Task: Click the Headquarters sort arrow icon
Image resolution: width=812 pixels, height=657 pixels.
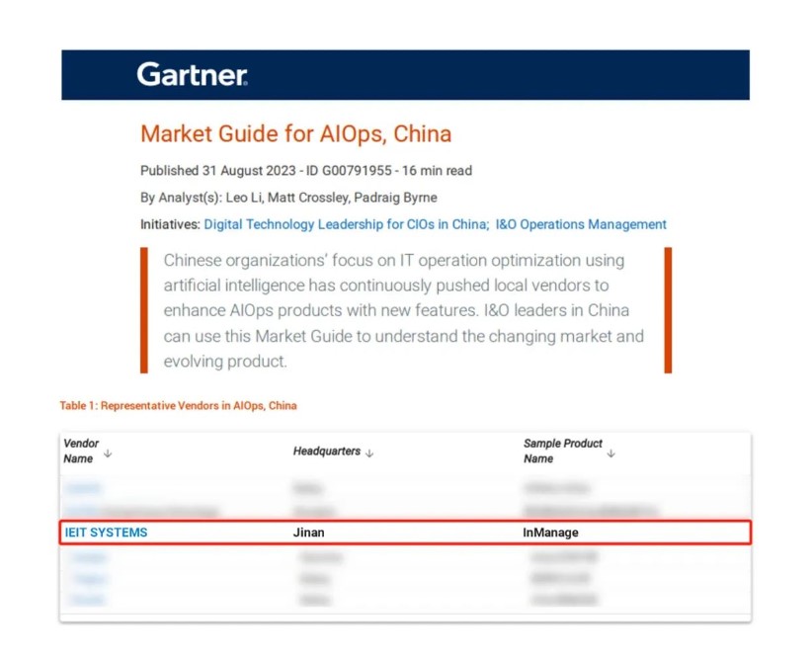Action: 369,452
